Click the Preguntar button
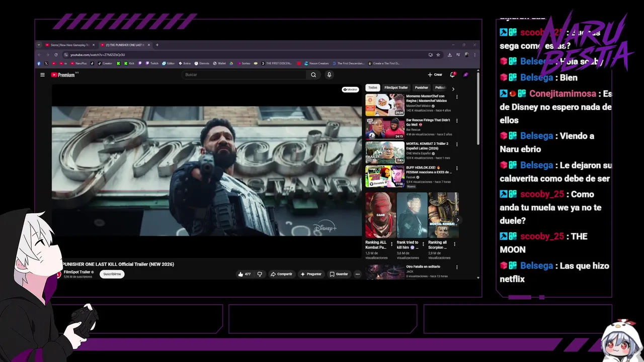644x362 pixels. point(311,274)
